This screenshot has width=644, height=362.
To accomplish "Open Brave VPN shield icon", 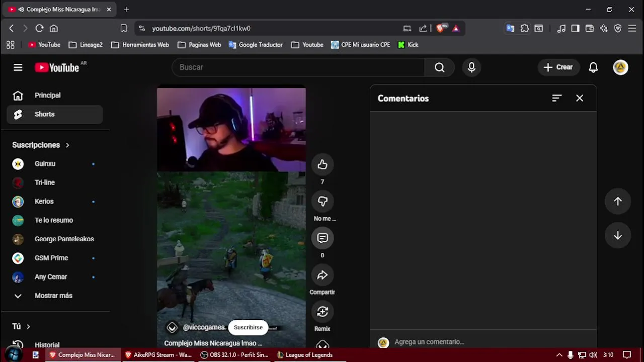I will coord(618,29).
